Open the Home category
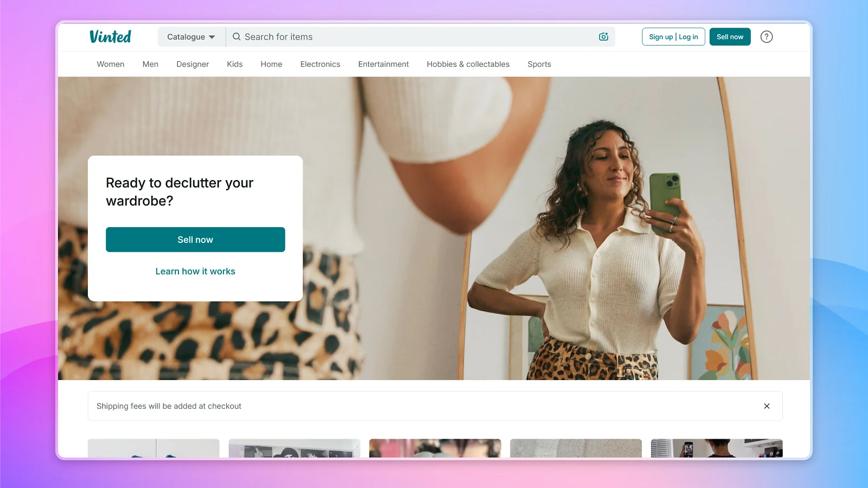Screen dimensions: 868x488 [x=271, y=64]
